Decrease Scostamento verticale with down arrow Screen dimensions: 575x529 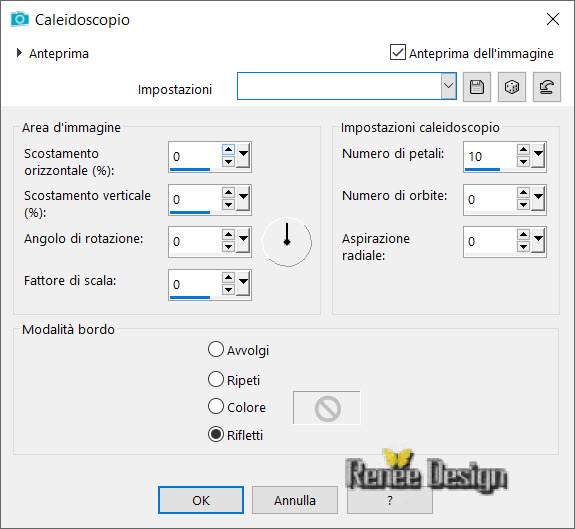point(228,205)
